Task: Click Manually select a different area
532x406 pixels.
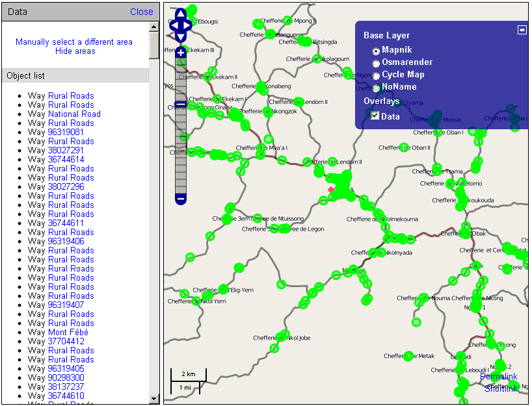Action: (x=74, y=42)
